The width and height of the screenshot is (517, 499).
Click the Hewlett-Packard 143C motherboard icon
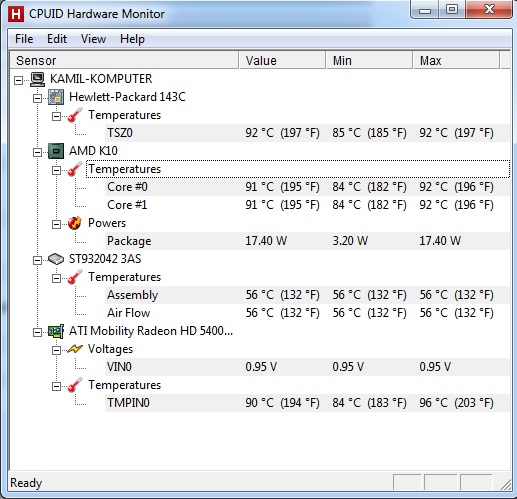click(56, 97)
